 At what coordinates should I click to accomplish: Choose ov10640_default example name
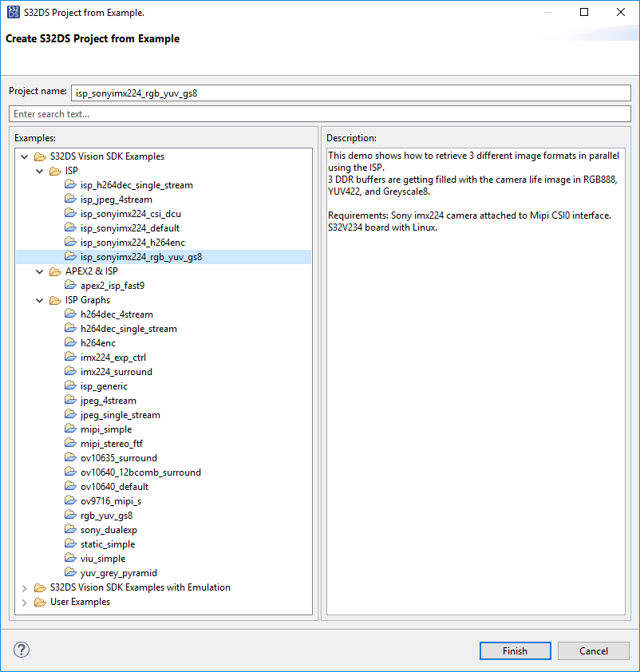pyautogui.click(x=114, y=487)
